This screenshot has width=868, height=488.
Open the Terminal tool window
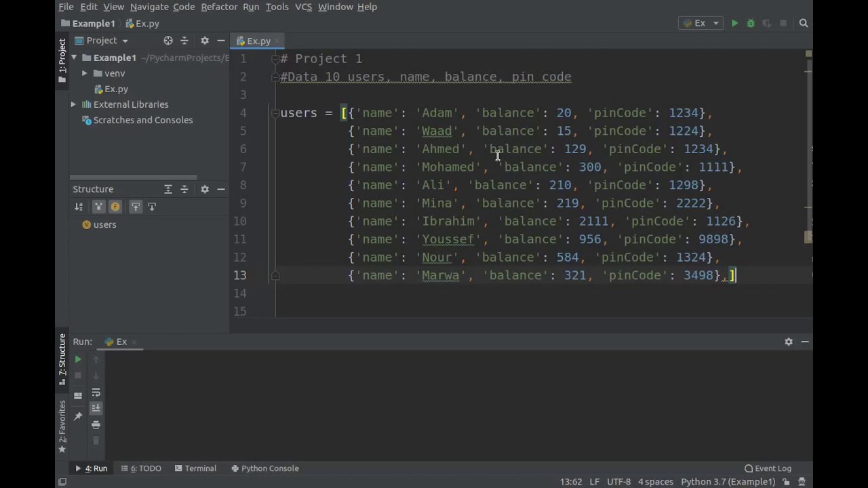(195, 468)
